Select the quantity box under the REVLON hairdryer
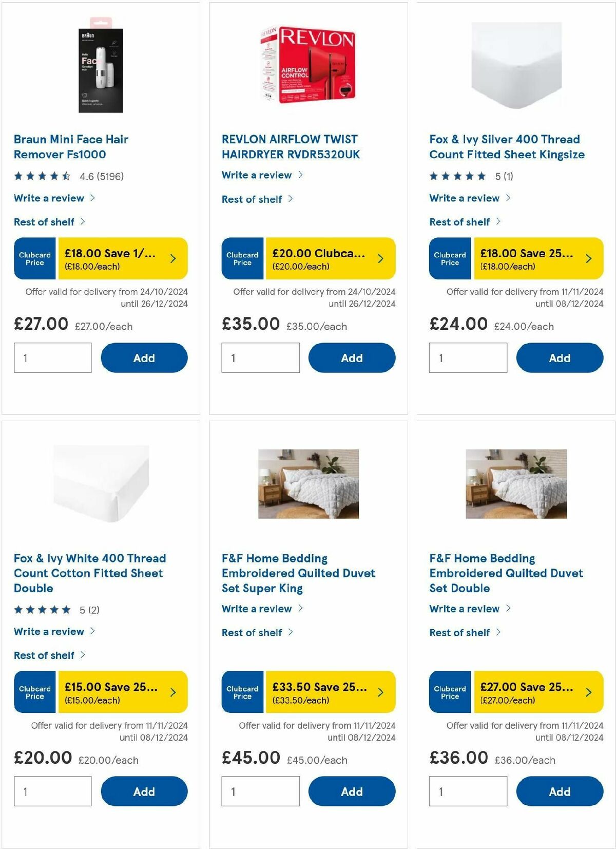This screenshot has height=849, width=616. point(260,357)
